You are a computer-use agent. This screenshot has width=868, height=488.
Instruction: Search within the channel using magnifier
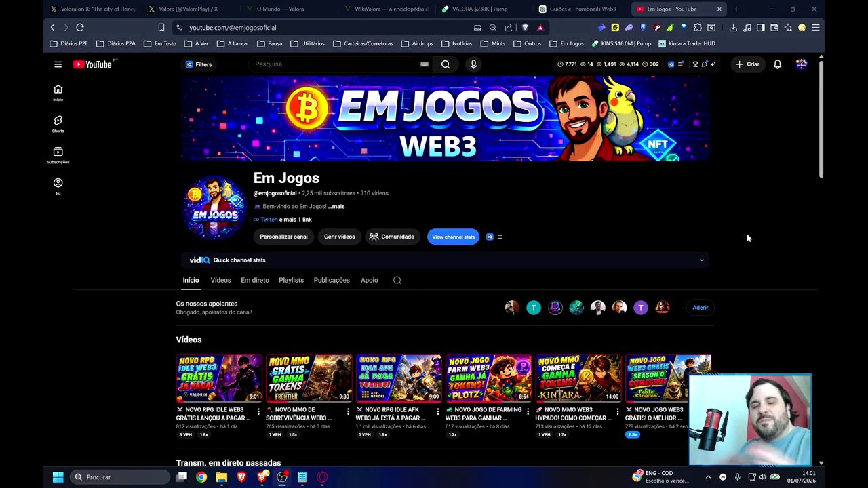[x=397, y=280]
